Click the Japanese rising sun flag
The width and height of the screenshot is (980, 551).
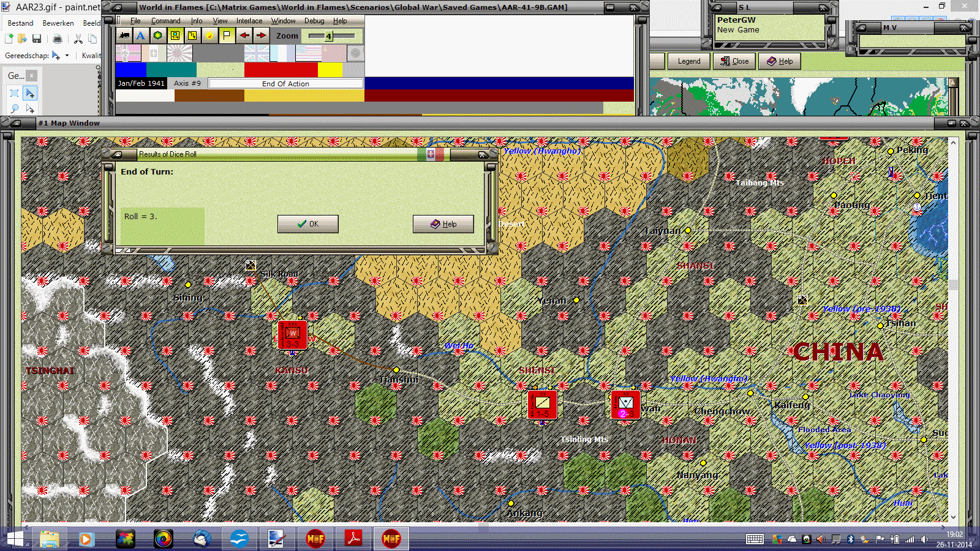(x=179, y=53)
